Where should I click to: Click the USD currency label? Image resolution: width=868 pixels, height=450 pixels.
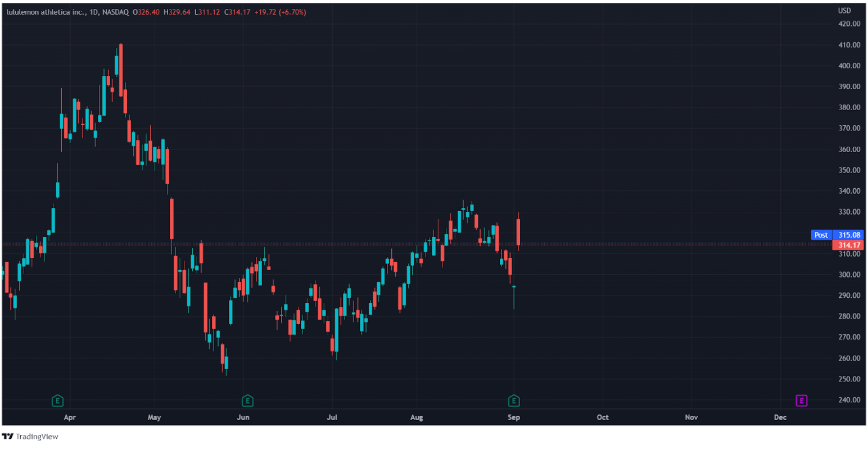coord(844,11)
